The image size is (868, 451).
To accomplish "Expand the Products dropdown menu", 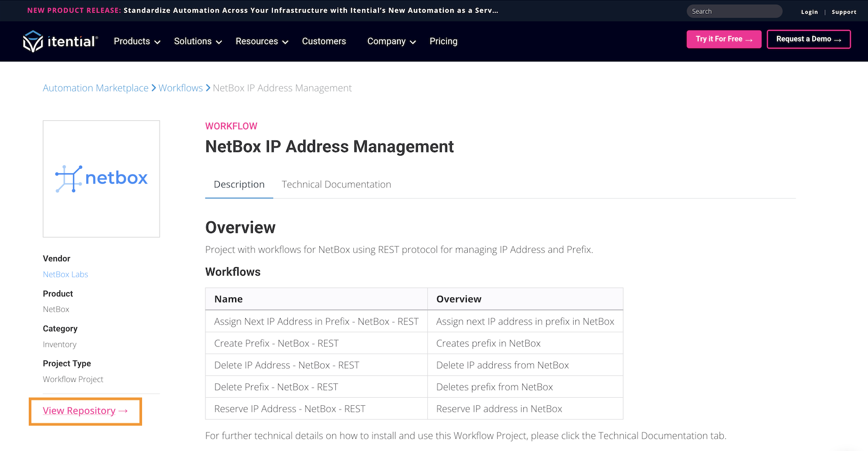I will click(x=137, y=42).
